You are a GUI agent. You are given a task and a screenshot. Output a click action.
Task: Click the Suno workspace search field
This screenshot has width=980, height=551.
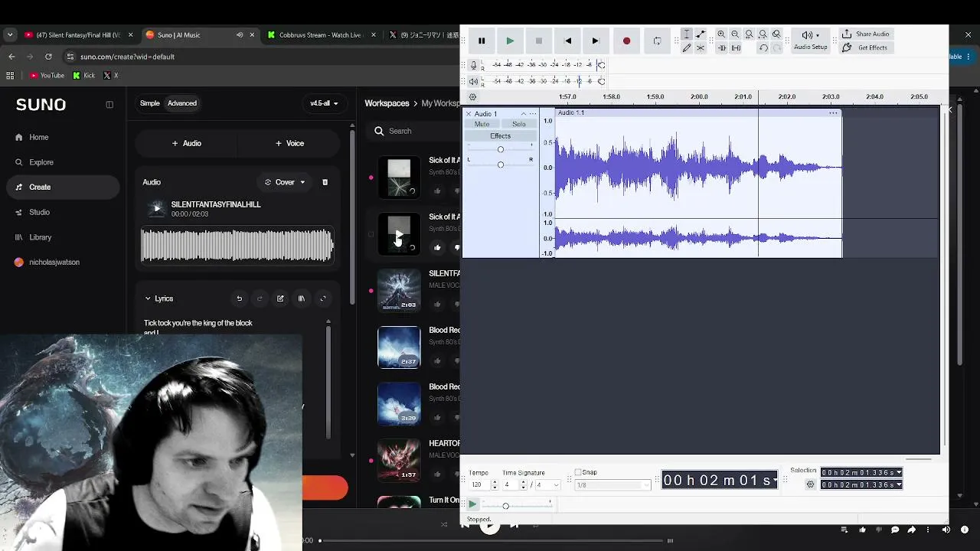413,131
